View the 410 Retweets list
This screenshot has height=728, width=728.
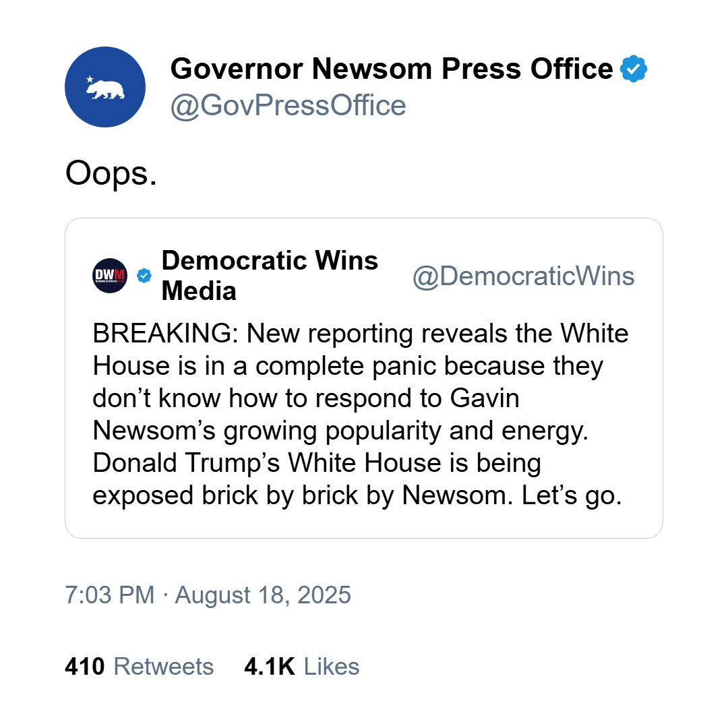(140, 666)
